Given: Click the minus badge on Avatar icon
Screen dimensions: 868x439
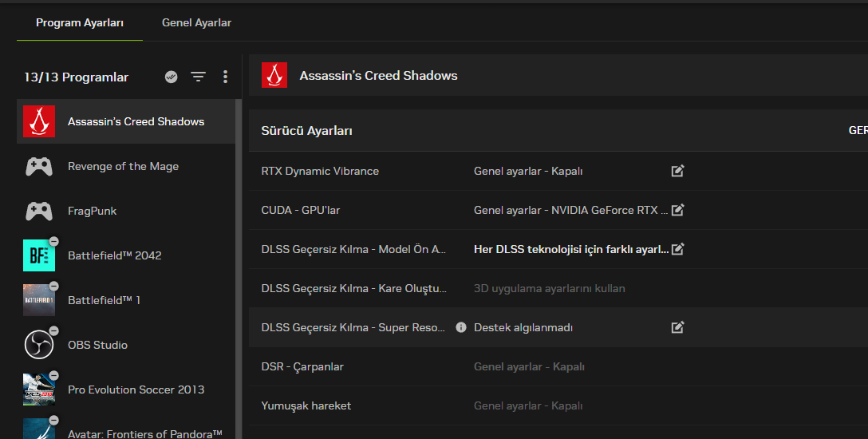Looking at the screenshot, I should click(53, 420).
